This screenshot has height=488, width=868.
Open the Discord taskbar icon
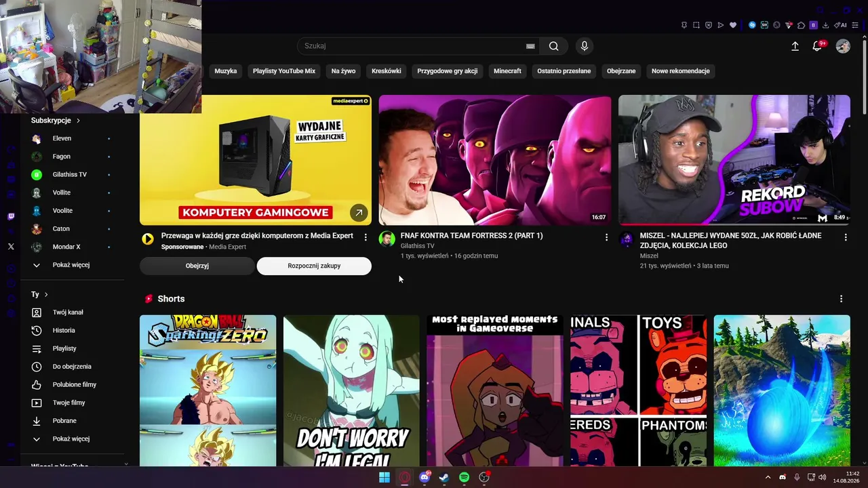click(425, 477)
